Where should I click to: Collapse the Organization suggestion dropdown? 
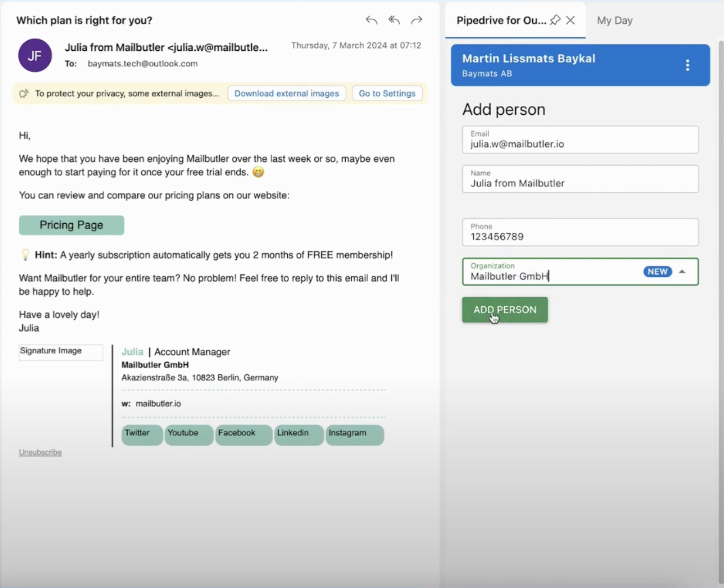[683, 271]
